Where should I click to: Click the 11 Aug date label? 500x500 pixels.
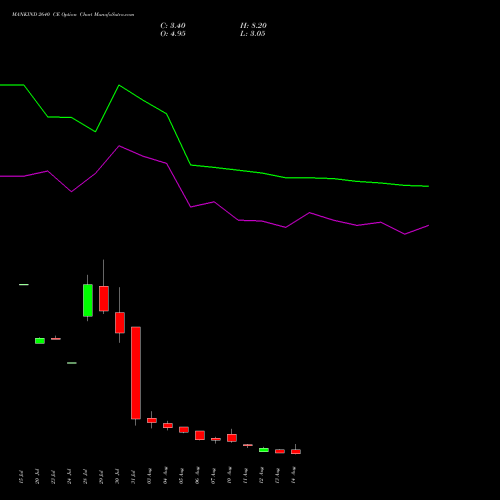245,476
